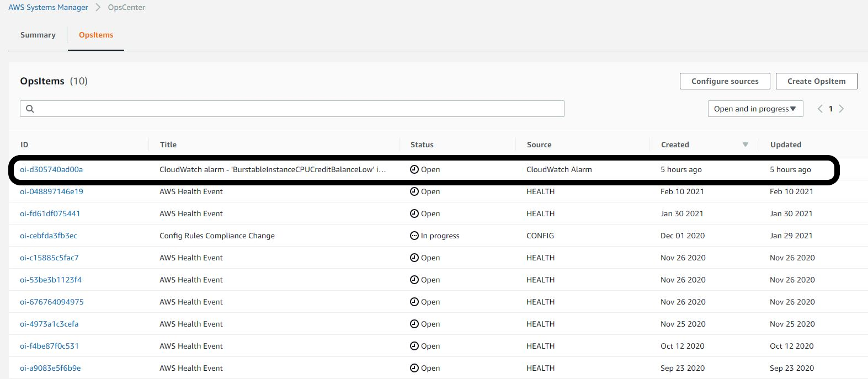Open OpsItem oi-048897146e19
The height and width of the screenshot is (379, 868).
click(51, 191)
